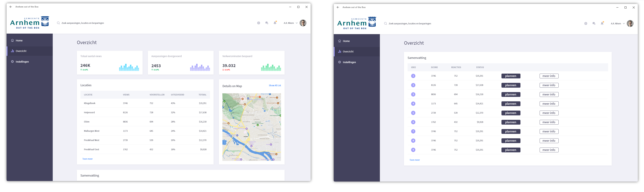Screen dimensions: 644x192
Task: Click the Aanpassingen doorgevoerd bar chart
Action: click(200, 67)
